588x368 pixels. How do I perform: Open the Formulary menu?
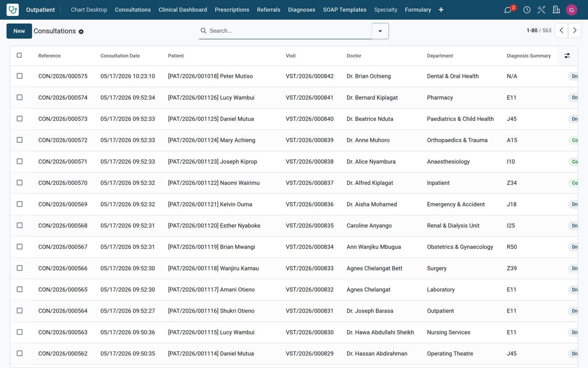(x=418, y=10)
